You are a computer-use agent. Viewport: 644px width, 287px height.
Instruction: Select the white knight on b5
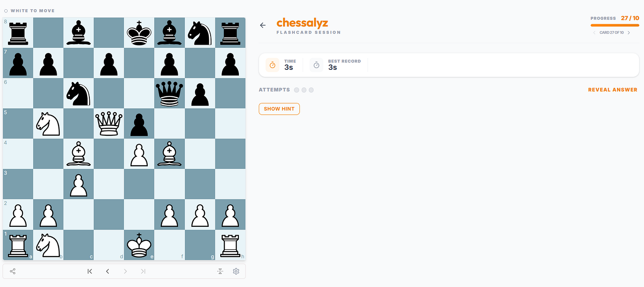pyautogui.click(x=48, y=124)
